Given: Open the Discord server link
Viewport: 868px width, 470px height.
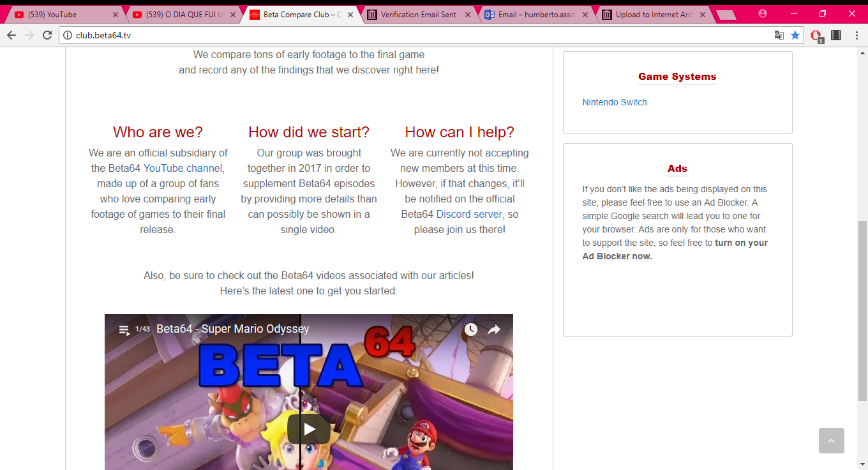Looking at the screenshot, I should pos(469,215).
